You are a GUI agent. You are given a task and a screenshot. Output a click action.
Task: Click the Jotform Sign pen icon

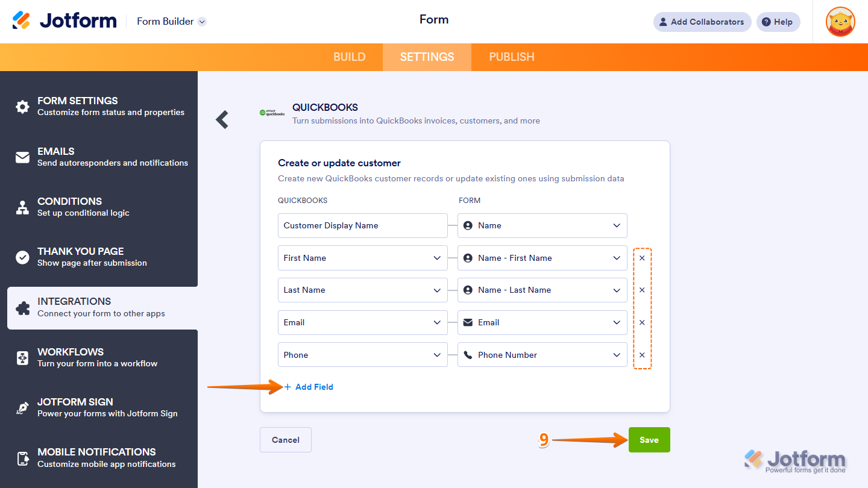pos(22,408)
